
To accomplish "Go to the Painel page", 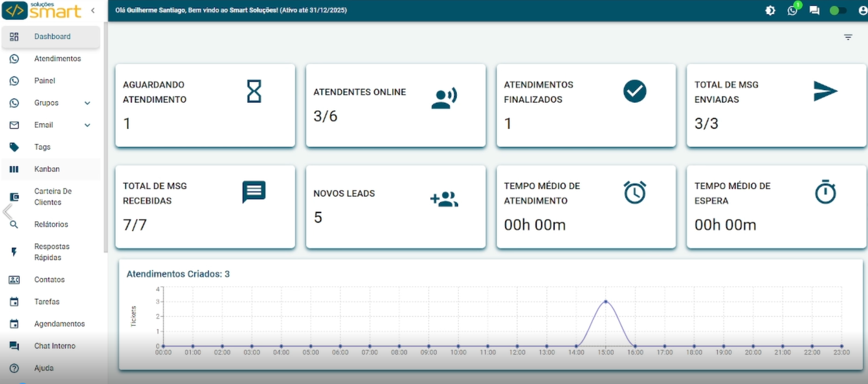I will coord(50,81).
